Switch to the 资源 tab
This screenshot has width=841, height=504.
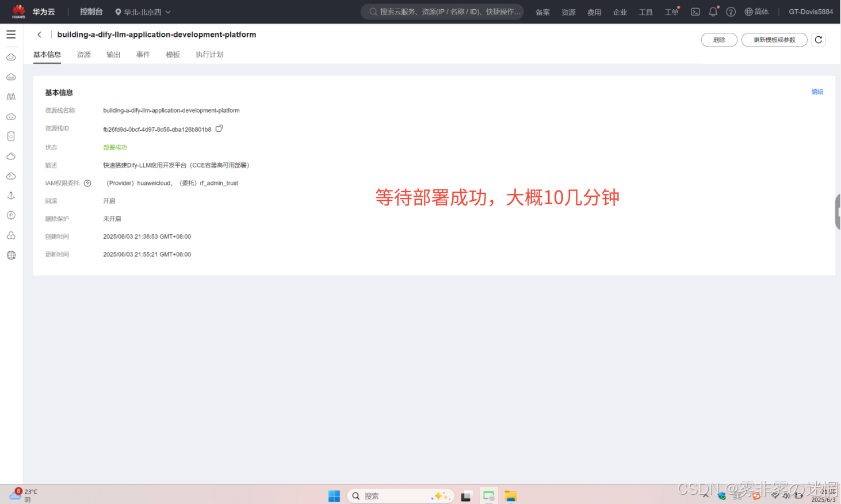coord(84,55)
